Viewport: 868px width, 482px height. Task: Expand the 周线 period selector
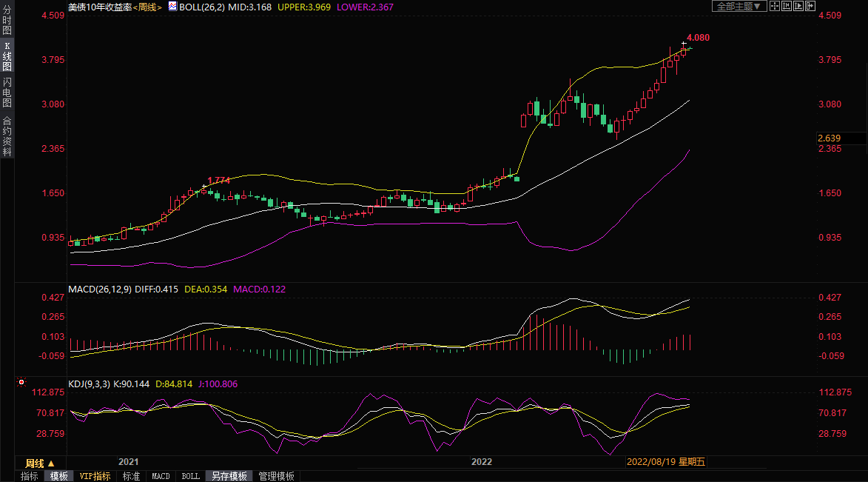coord(40,463)
